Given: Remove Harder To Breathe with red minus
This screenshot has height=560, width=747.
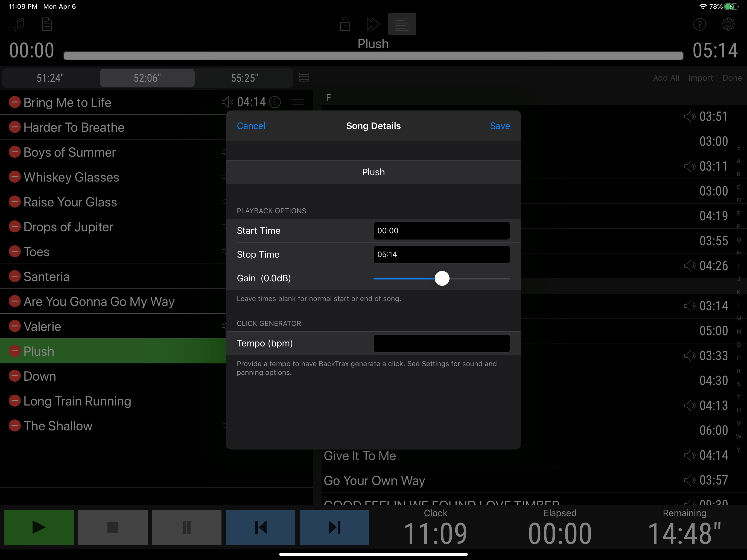Looking at the screenshot, I should tap(14, 127).
